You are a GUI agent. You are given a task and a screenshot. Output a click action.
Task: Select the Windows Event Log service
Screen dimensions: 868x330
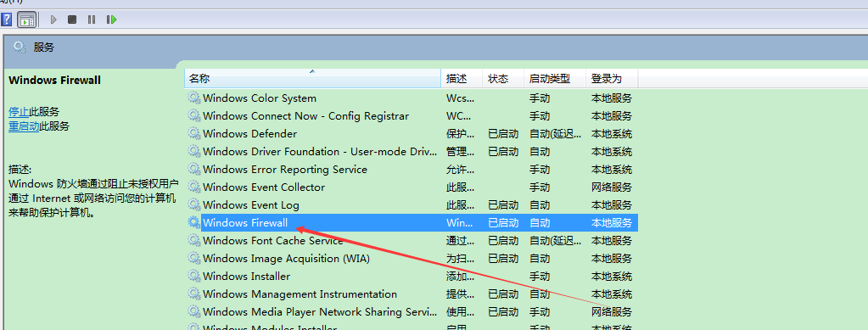[251, 204]
